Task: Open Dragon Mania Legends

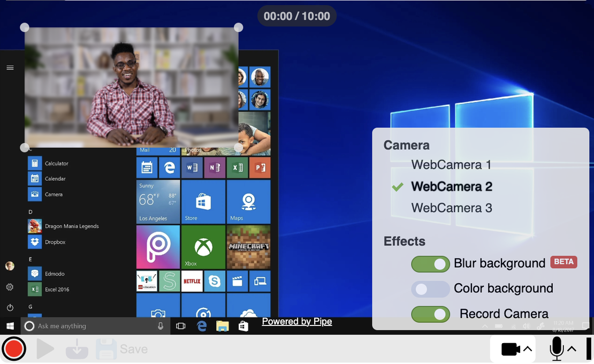Action: coord(63,226)
